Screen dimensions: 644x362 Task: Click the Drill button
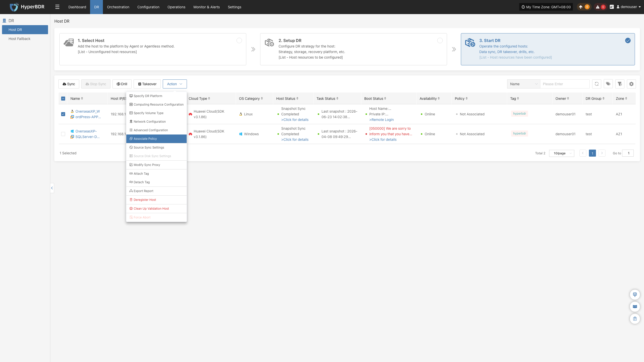point(122,84)
